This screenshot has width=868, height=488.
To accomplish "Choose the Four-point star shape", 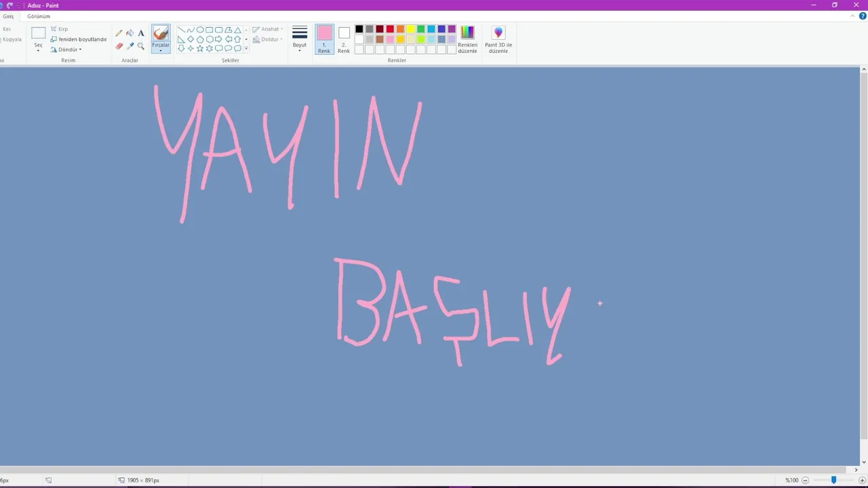I will pyautogui.click(x=191, y=48).
